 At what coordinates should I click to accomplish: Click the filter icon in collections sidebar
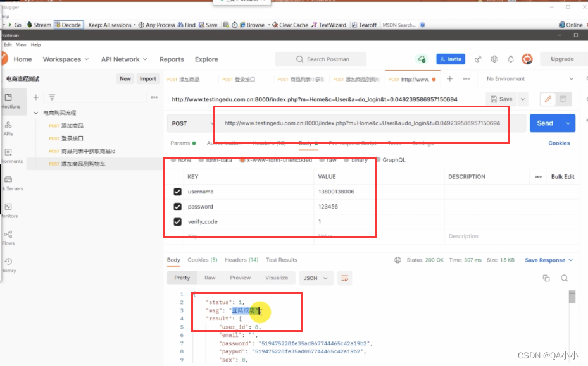tap(52, 97)
